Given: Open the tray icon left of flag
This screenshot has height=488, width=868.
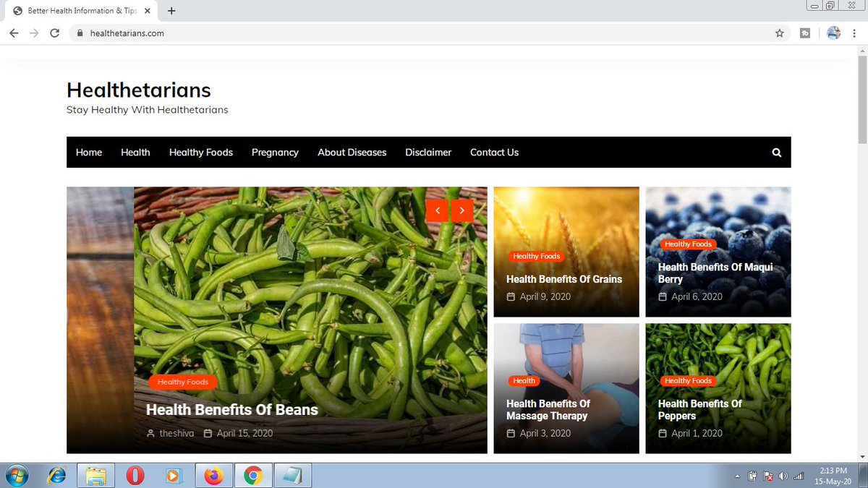Looking at the screenshot, I should (x=752, y=476).
